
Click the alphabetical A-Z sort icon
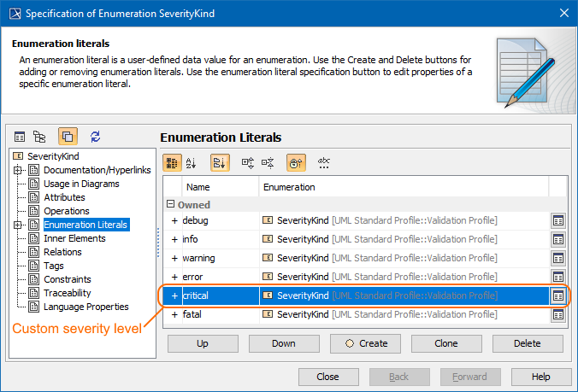[x=191, y=161]
